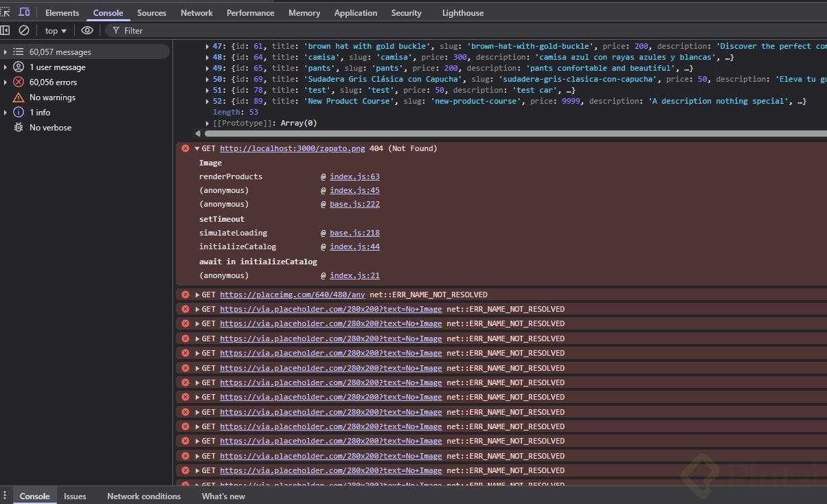Click the inspect element picker icon

5,12
